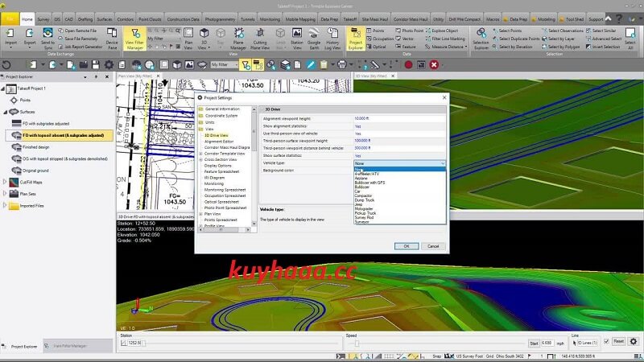Click Explore Object in the ribbon
This screenshot has width=644, height=362.
(442, 31)
